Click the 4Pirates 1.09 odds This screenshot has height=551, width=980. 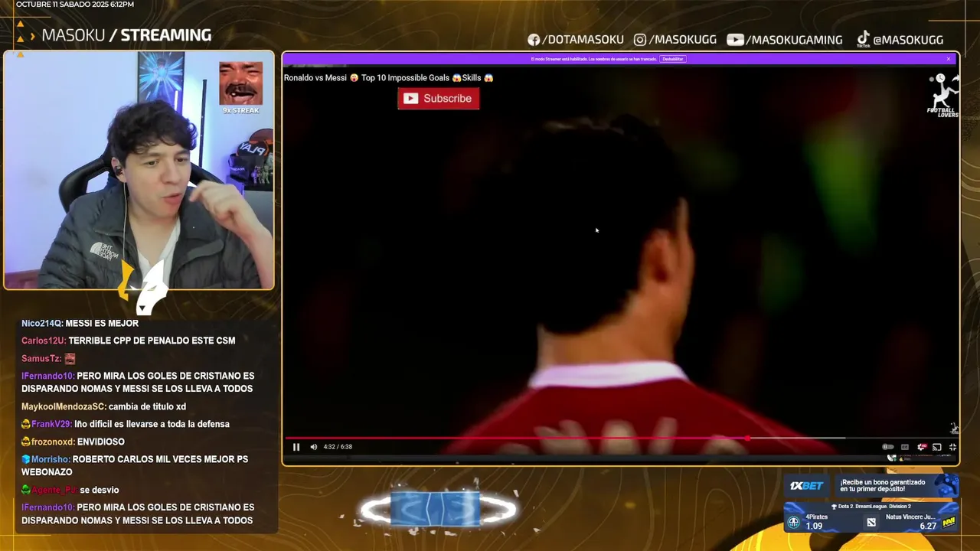[814, 526]
